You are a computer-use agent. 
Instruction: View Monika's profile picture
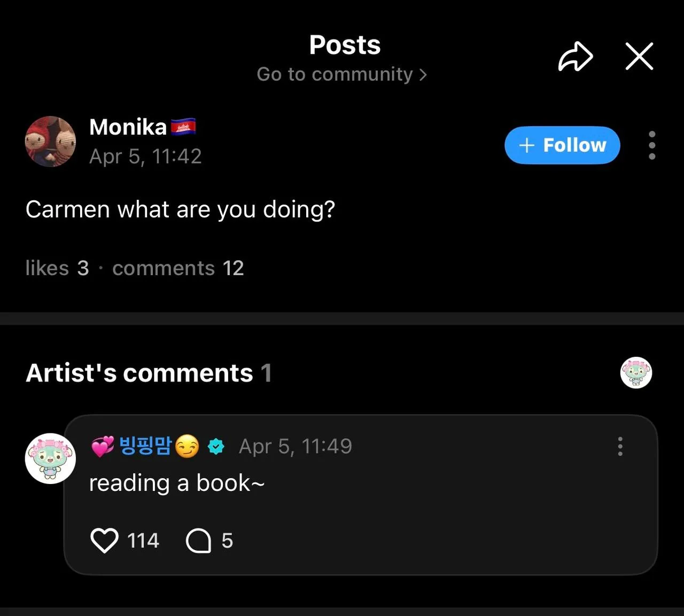(x=50, y=142)
